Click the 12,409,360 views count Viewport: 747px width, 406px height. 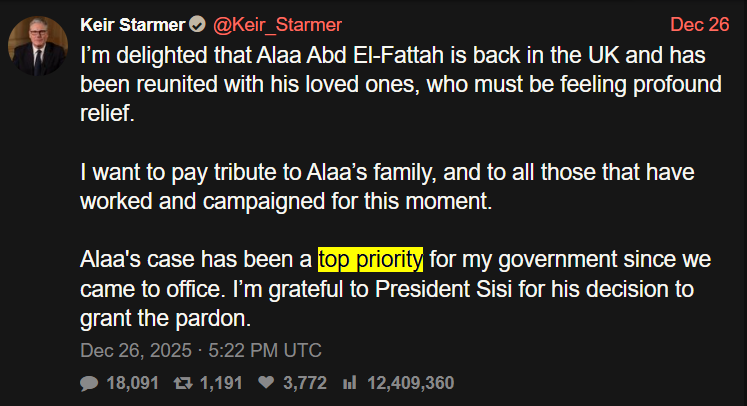click(411, 383)
